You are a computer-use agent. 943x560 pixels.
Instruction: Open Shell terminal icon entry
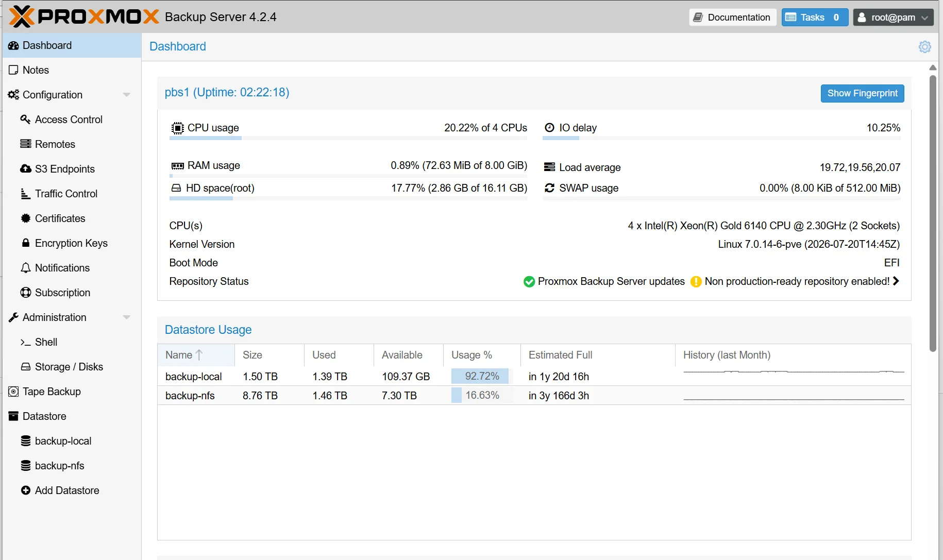pos(72,342)
